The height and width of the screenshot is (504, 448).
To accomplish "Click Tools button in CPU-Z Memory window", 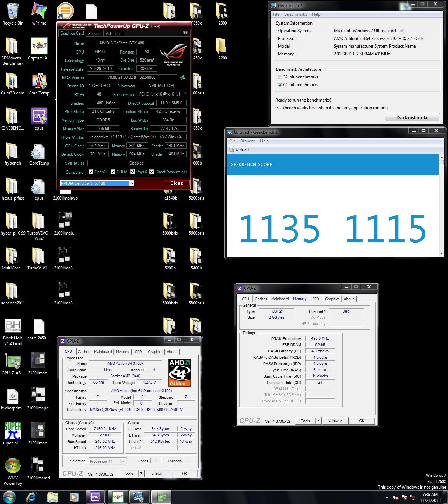I will (306, 421).
